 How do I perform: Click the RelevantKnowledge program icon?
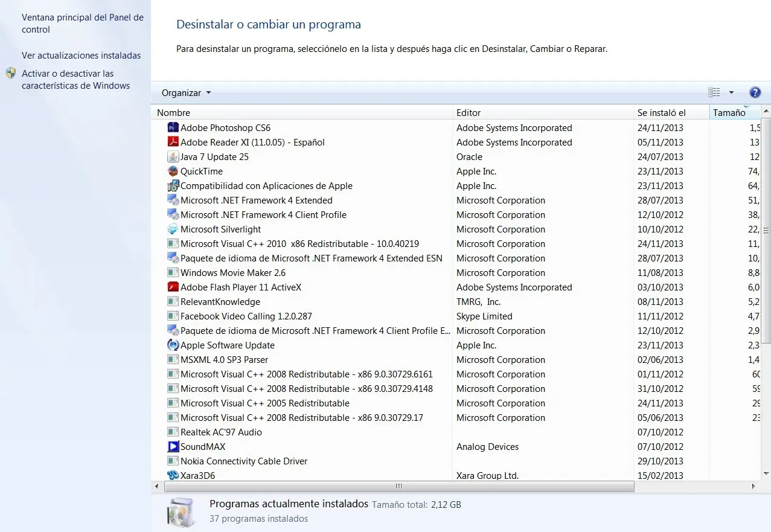pos(173,302)
